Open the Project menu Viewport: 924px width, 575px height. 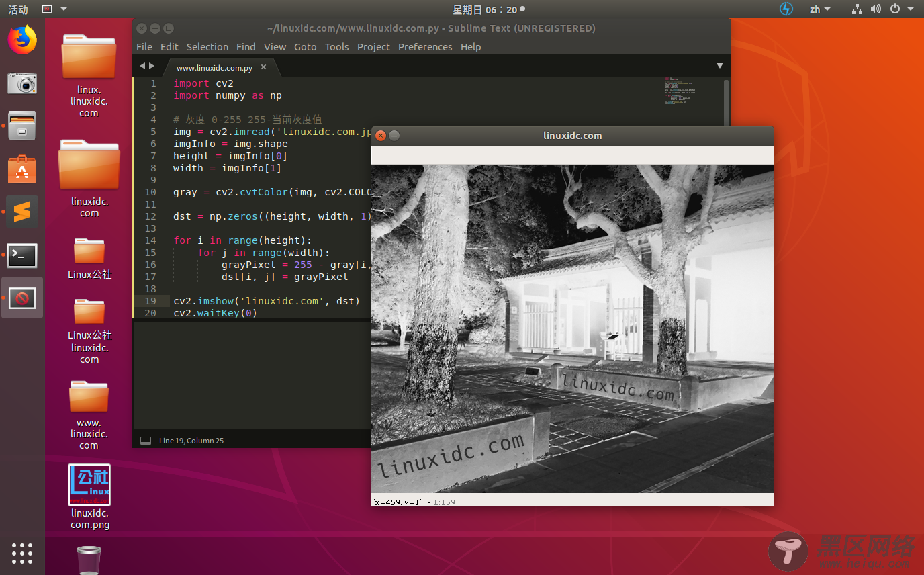tap(373, 47)
